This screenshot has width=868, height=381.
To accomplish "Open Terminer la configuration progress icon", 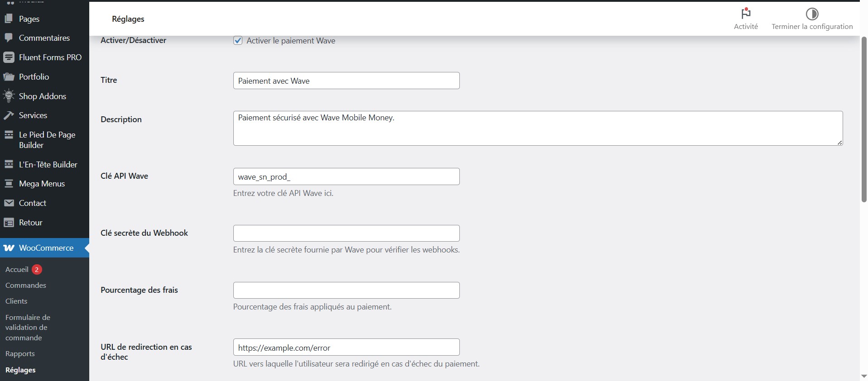I will [812, 14].
